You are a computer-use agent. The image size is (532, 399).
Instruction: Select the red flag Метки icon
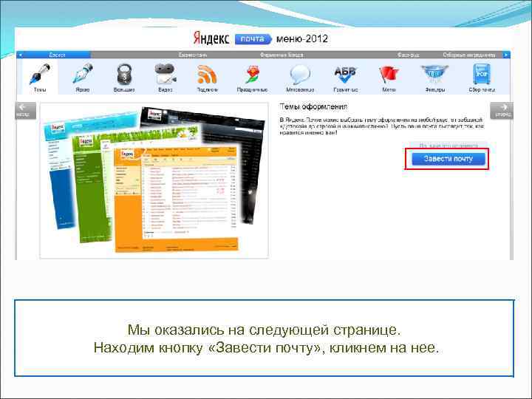(389, 75)
